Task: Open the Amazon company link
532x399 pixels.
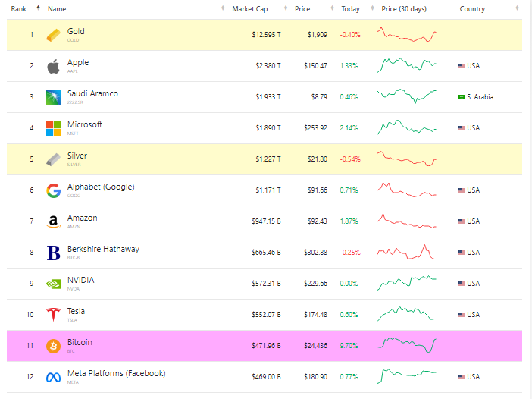Action: [82, 218]
